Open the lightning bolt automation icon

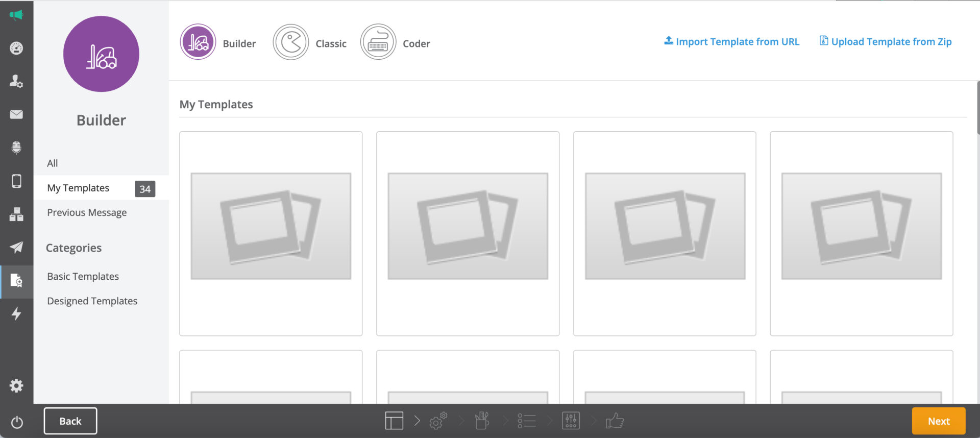click(x=16, y=313)
